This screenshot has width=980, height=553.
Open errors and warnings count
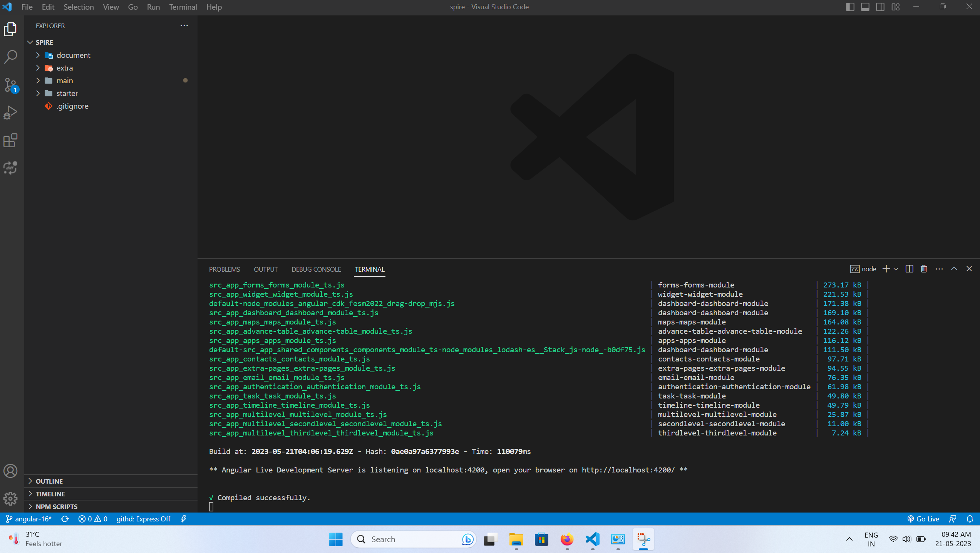(x=93, y=519)
